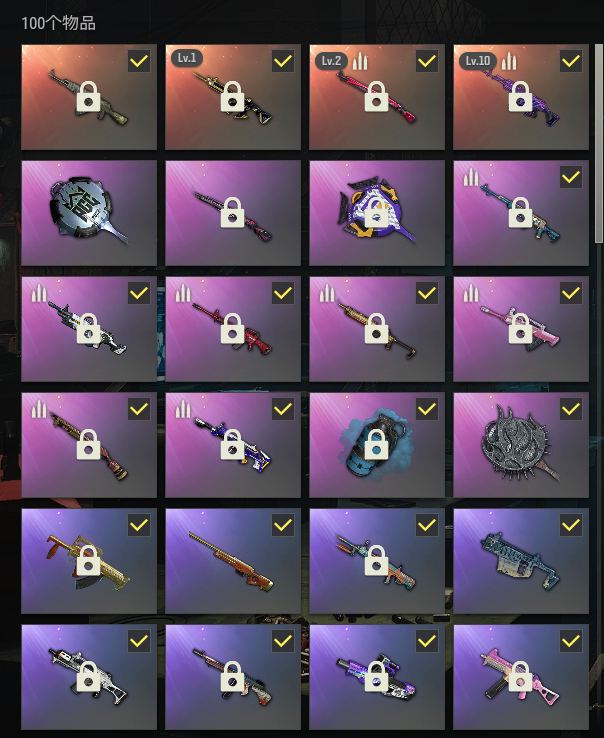Choose the orange wooden sniper rifle skin
Viewport: 604px width, 738px height.
[x=233, y=561]
